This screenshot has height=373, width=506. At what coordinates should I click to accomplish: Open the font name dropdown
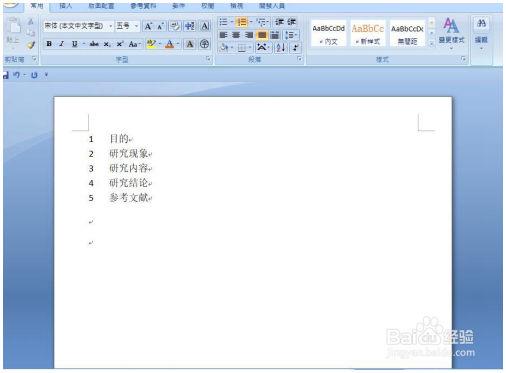click(x=110, y=26)
